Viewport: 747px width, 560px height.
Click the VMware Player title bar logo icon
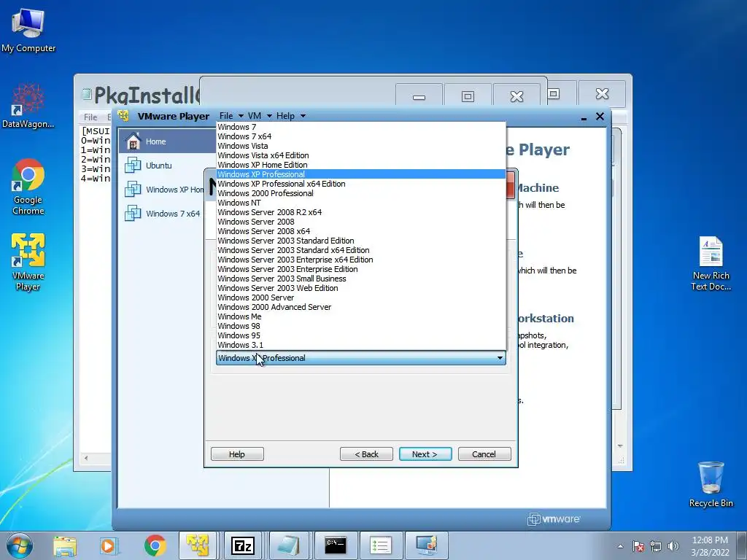[x=123, y=116]
